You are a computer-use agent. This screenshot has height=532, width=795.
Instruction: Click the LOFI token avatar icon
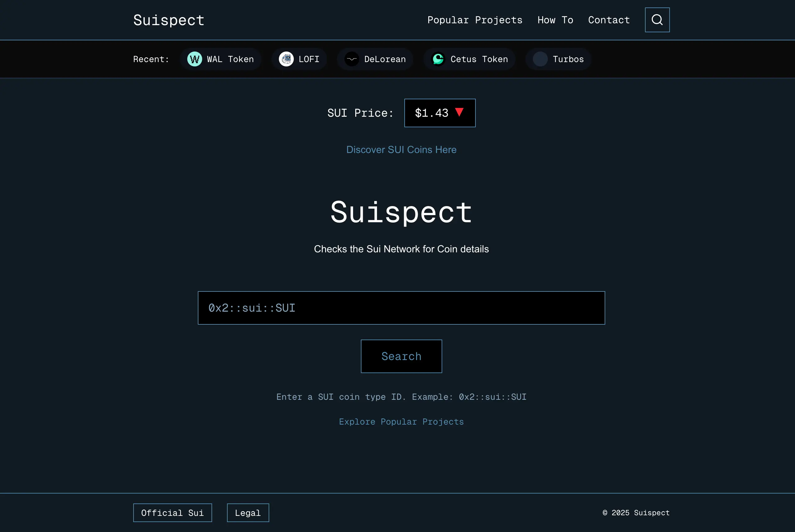[x=287, y=59]
